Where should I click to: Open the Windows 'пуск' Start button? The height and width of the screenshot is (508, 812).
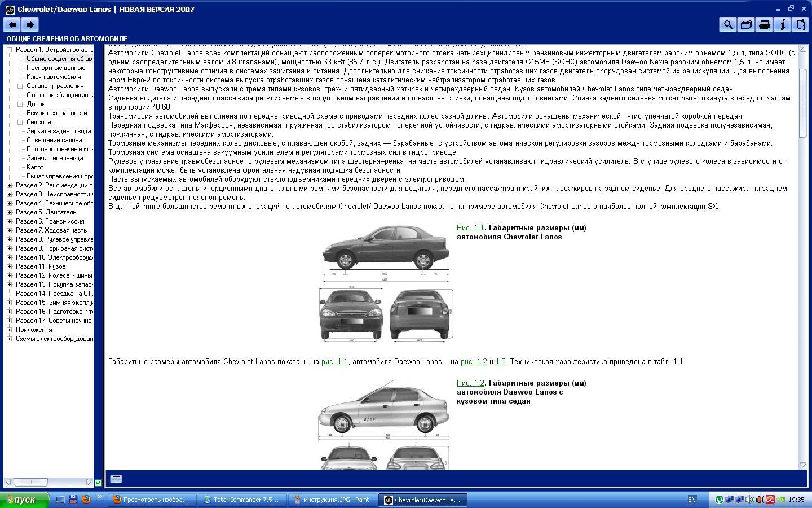pos(25,500)
